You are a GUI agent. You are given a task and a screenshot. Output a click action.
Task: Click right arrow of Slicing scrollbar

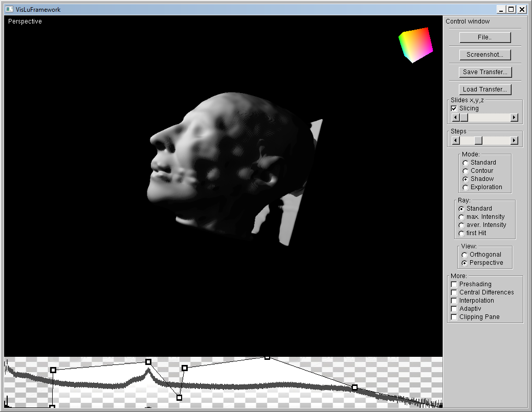pyautogui.click(x=514, y=118)
